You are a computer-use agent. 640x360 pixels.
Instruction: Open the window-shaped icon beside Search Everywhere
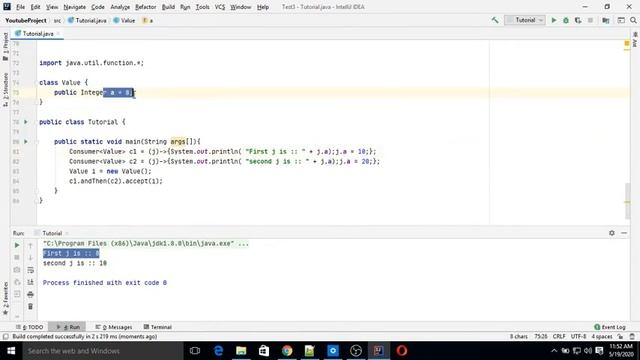point(621,20)
